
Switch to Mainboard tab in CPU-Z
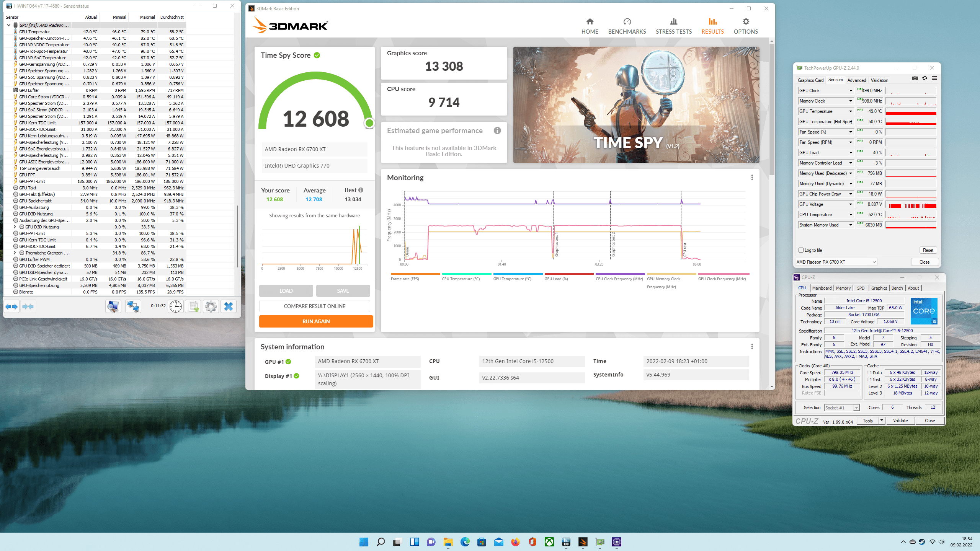(822, 288)
